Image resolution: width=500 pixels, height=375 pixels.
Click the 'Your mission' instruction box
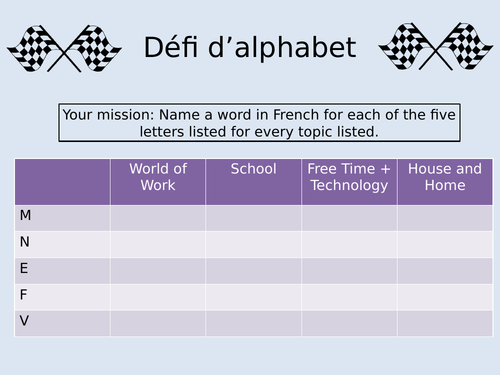[x=259, y=123]
